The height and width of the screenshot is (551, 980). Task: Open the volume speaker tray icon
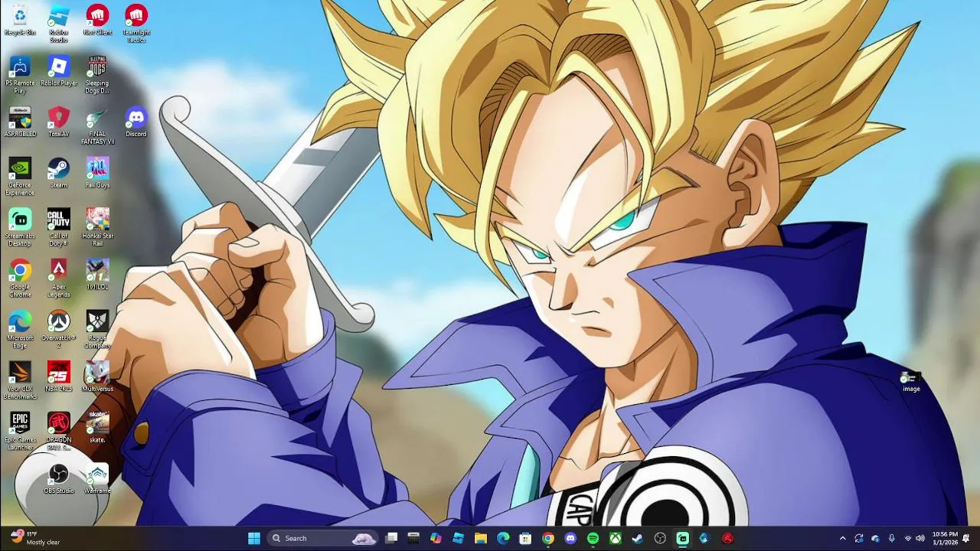920,538
